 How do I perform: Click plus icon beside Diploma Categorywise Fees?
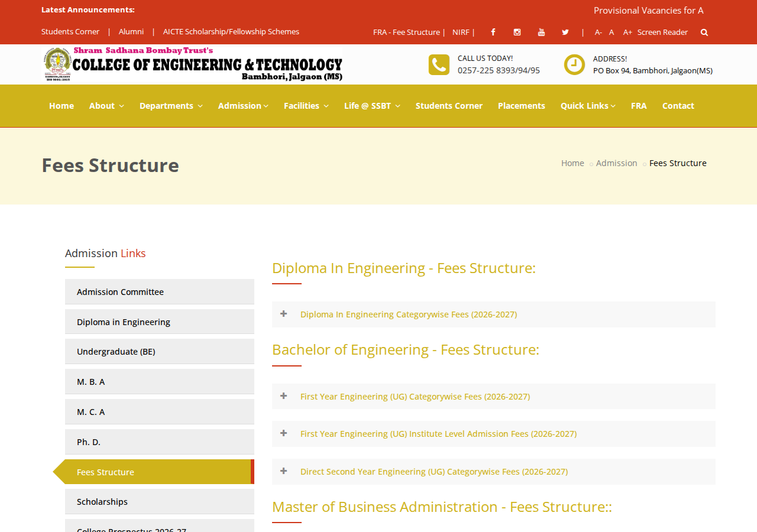pyautogui.click(x=284, y=314)
